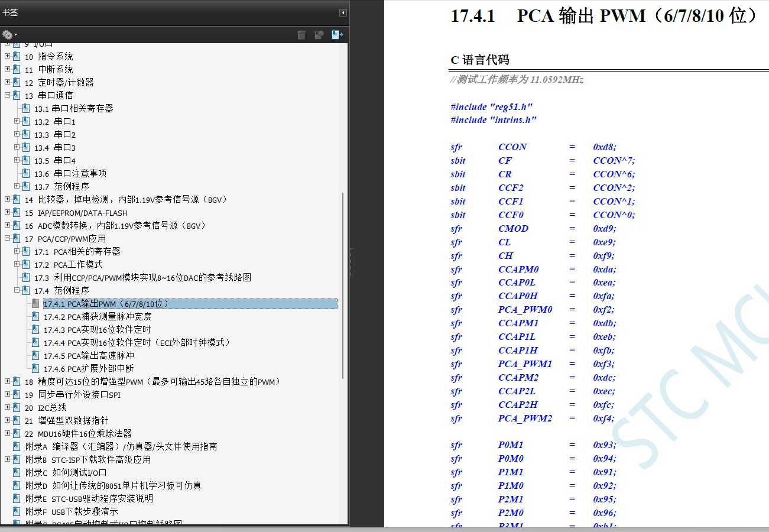This screenshot has width=769, height=532.
Task: Expand the '11 中断系统' bookmark
Action: coord(8,69)
